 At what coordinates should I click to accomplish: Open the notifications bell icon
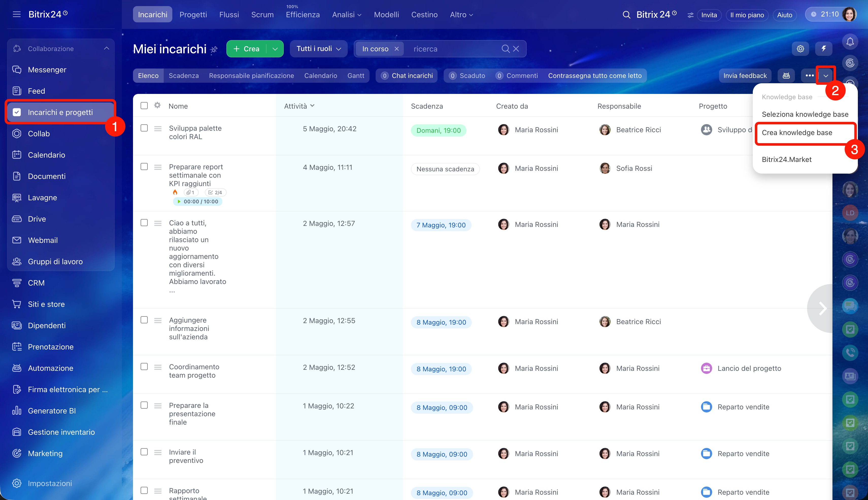click(x=850, y=42)
